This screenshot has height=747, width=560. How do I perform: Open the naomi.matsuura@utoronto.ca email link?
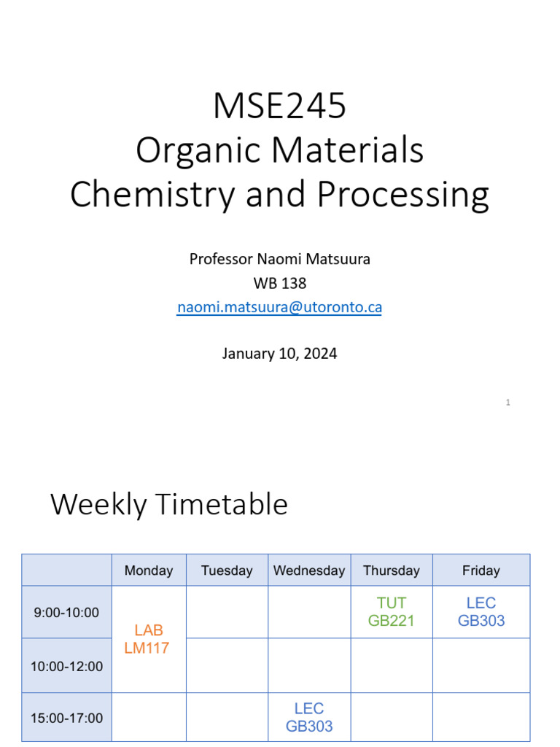click(x=280, y=307)
